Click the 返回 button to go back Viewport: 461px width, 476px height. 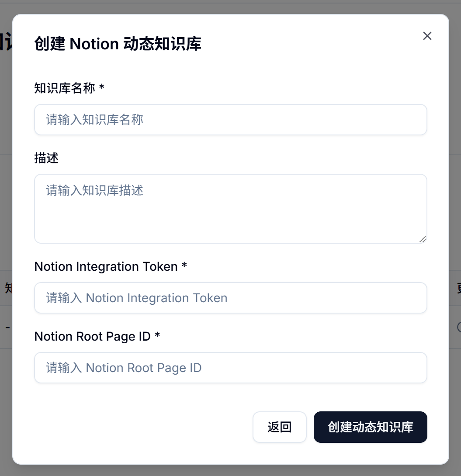279,427
